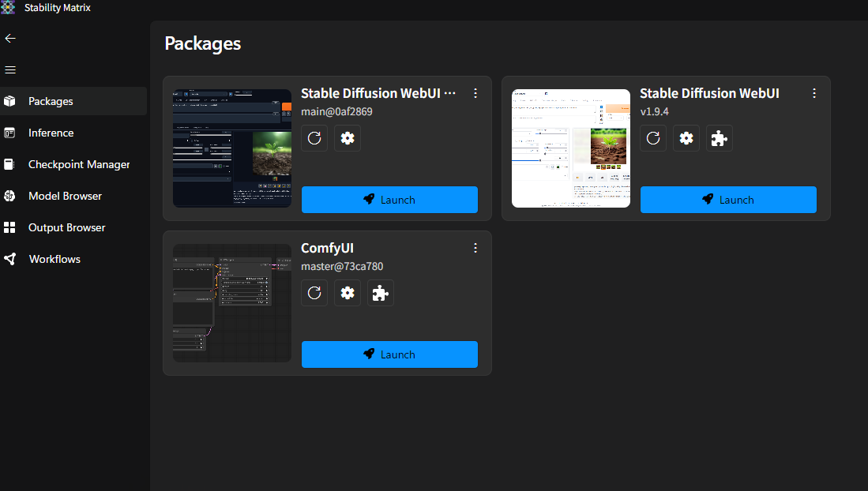
Task: Open settings gear for main@0af2869 package
Action: [x=348, y=138]
